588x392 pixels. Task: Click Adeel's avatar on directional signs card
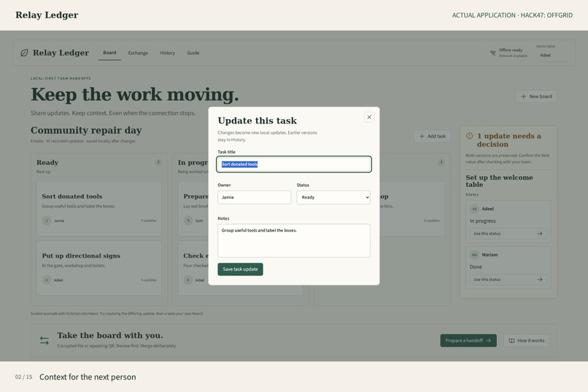click(x=47, y=280)
